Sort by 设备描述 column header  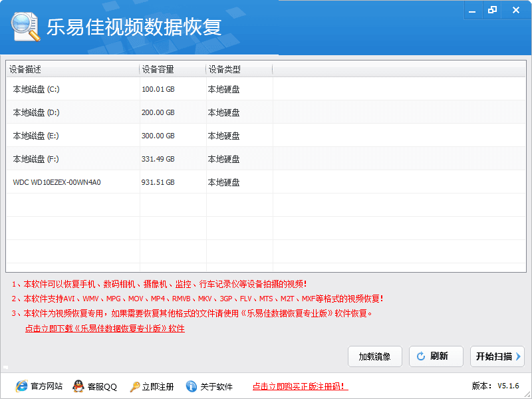(72, 69)
